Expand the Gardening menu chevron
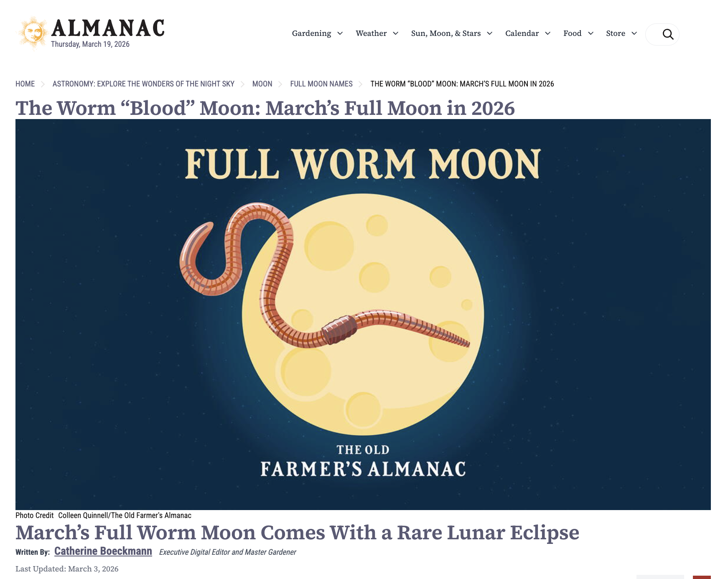The height and width of the screenshot is (579, 728). click(x=340, y=33)
